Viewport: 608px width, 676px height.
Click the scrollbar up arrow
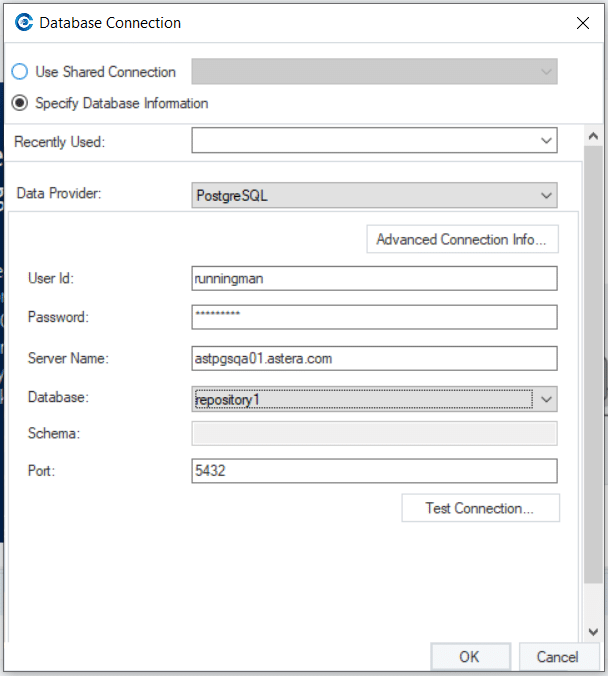click(x=593, y=135)
